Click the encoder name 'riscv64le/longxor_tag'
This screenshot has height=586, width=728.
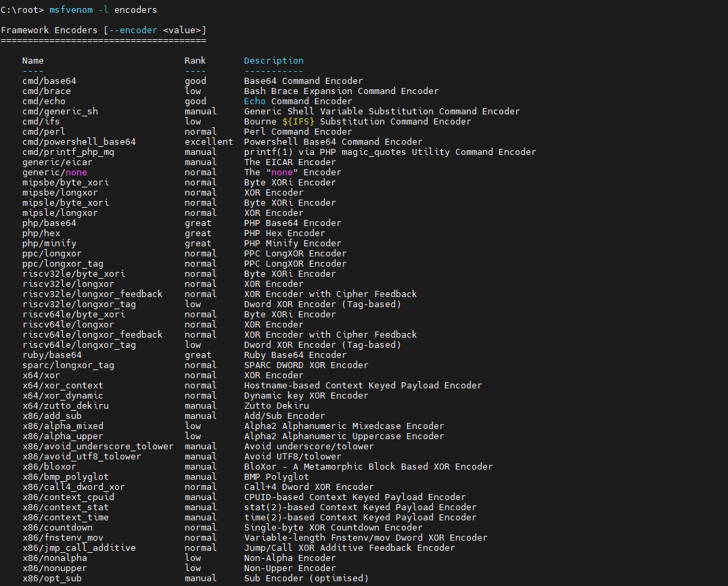pos(79,345)
